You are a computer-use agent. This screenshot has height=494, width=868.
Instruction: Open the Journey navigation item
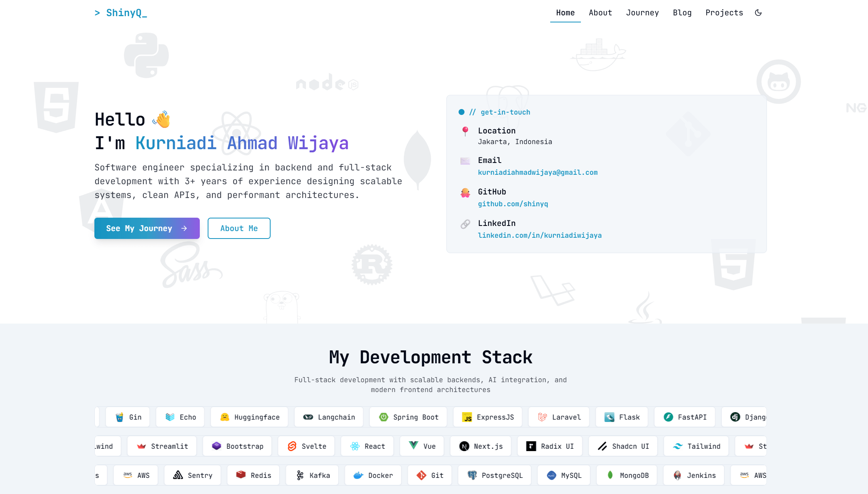tap(643, 12)
